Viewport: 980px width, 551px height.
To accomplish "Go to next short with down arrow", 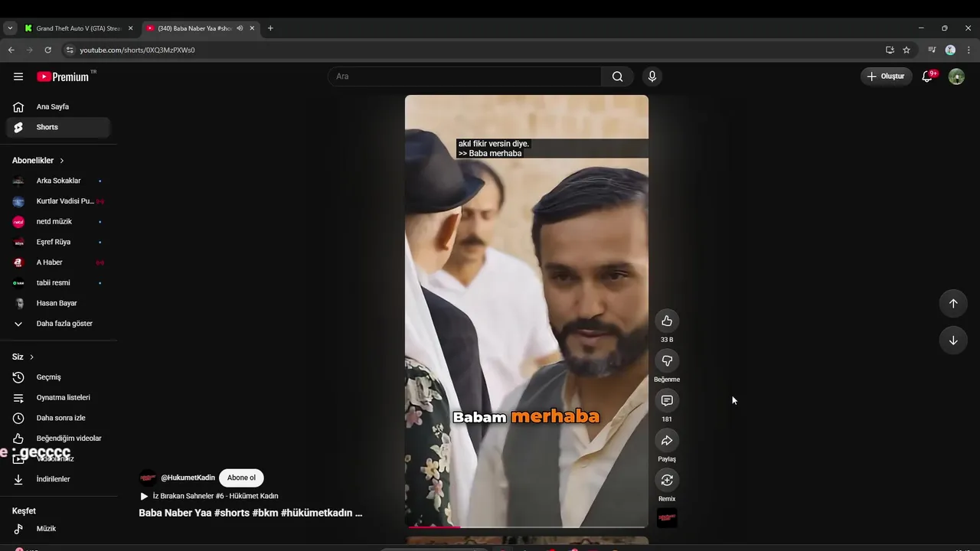I will pos(953,341).
